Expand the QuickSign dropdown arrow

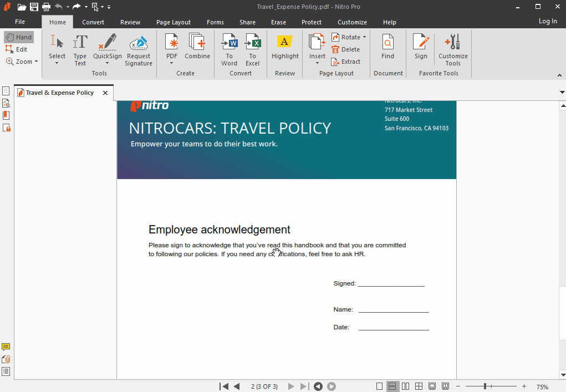pyautogui.click(x=107, y=64)
